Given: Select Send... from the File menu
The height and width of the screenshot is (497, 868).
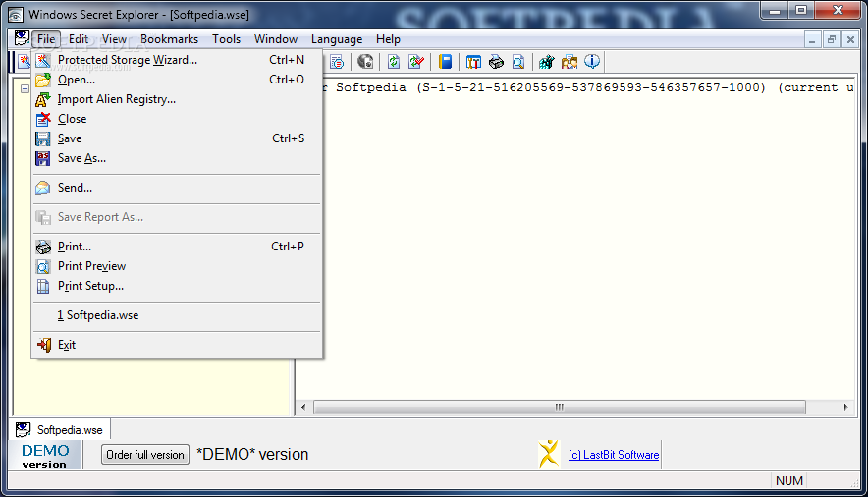Looking at the screenshot, I should click(177, 188).
